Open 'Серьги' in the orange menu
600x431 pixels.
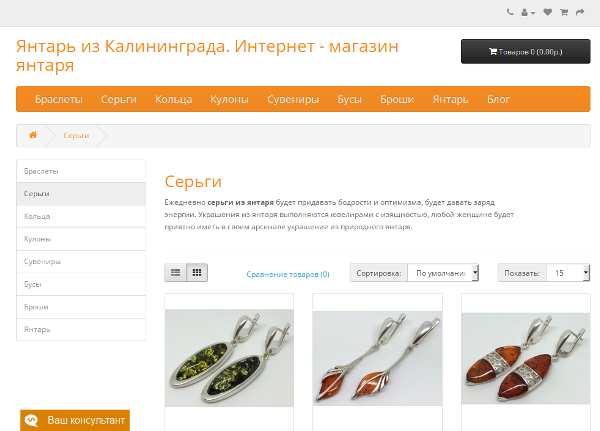tap(119, 99)
